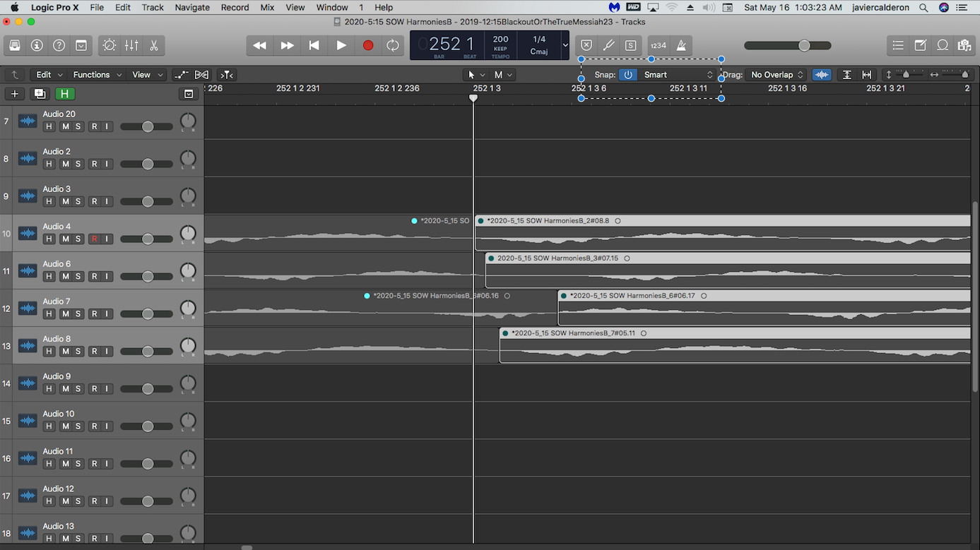Click horizontal auto zoom button
Image resolution: width=980 pixels, height=550 pixels.
(867, 75)
